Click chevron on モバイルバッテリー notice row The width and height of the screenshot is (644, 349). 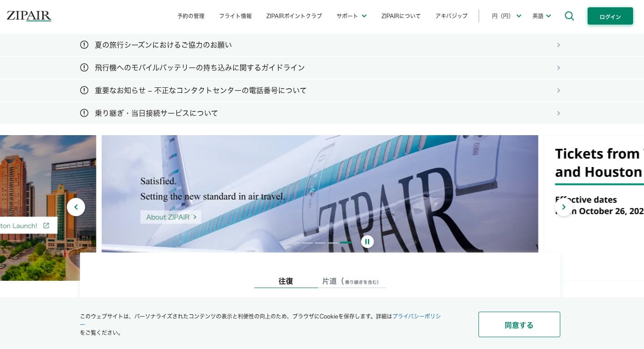click(558, 68)
